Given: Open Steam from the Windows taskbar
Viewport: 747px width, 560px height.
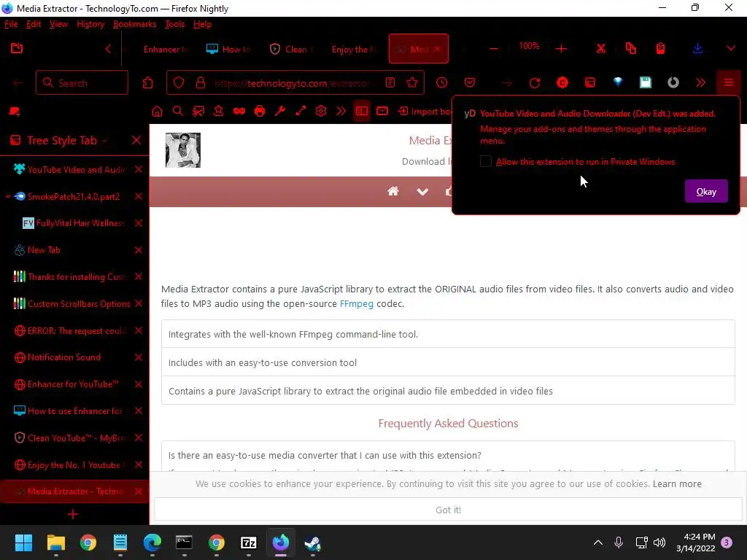Looking at the screenshot, I should pyautogui.click(x=312, y=542).
